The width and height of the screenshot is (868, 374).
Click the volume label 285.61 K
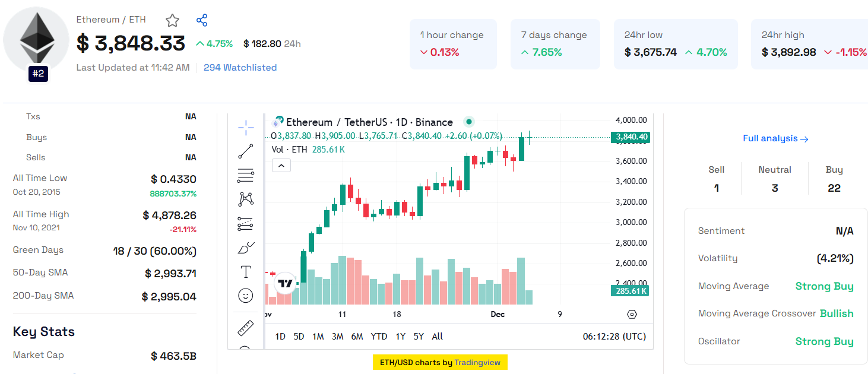click(630, 291)
